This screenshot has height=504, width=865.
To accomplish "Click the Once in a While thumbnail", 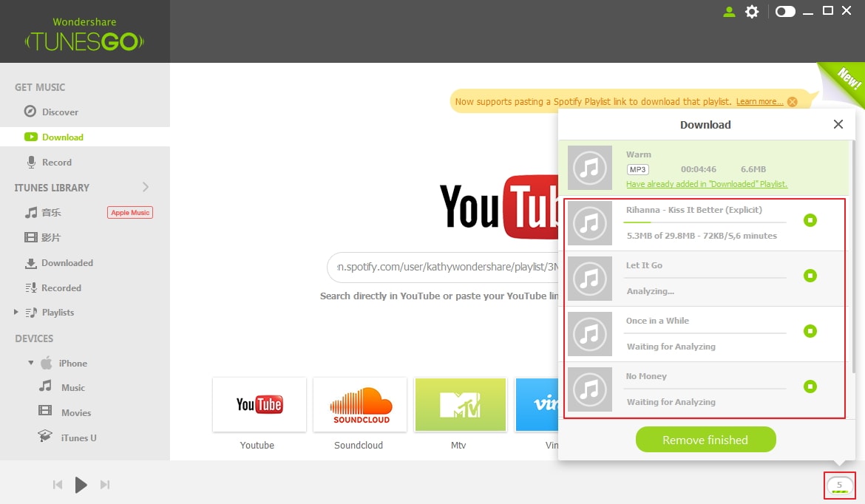I will (590, 334).
